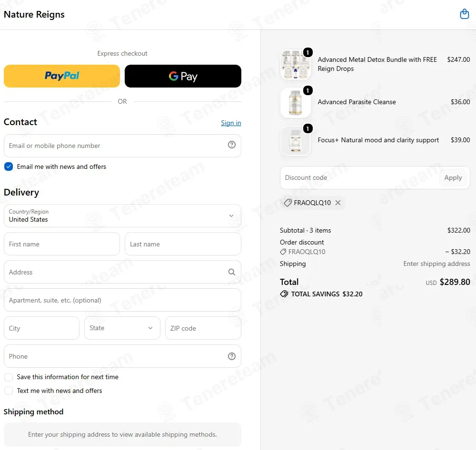
Task: Click the City field
Action: click(x=41, y=328)
